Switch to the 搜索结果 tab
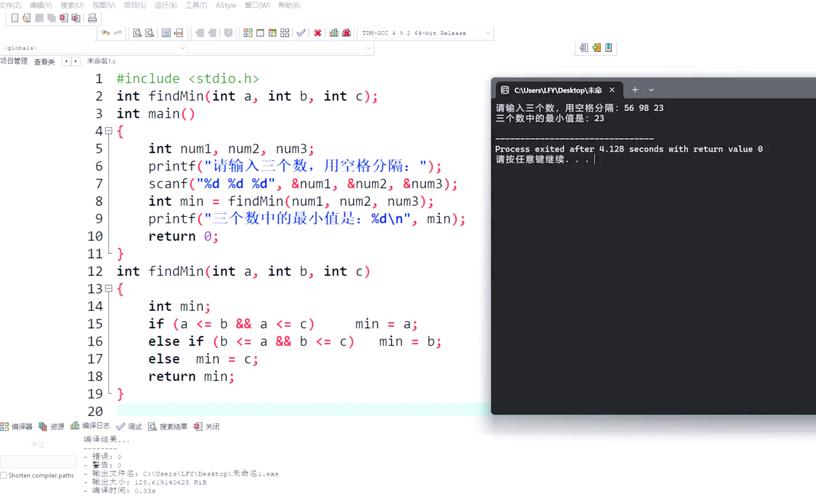The width and height of the screenshot is (816, 500). pos(167,426)
